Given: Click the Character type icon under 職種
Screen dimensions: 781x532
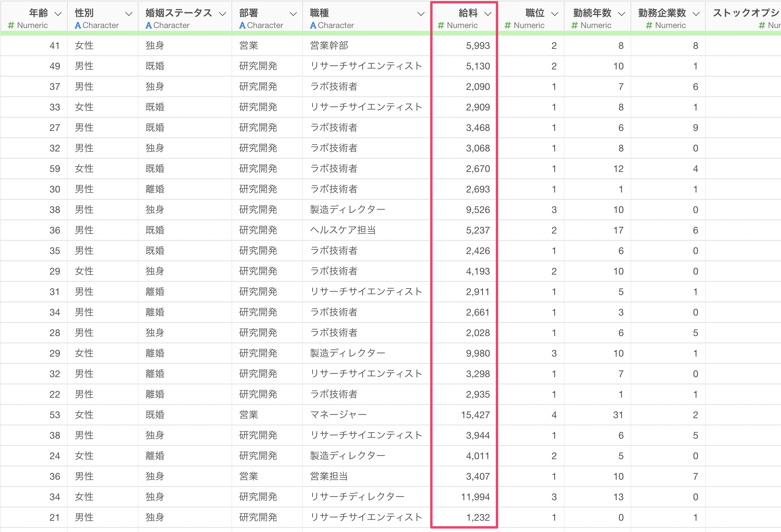Looking at the screenshot, I should [313, 25].
